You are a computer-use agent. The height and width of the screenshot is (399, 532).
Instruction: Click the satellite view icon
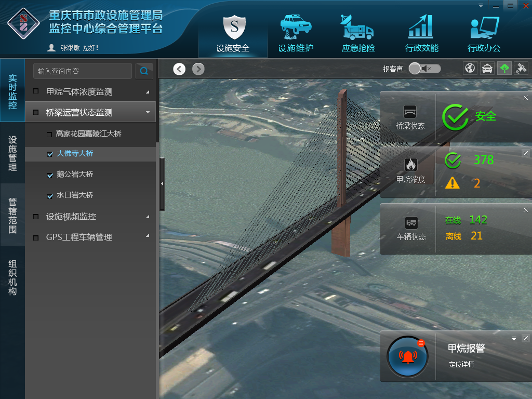click(x=521, y=69)
